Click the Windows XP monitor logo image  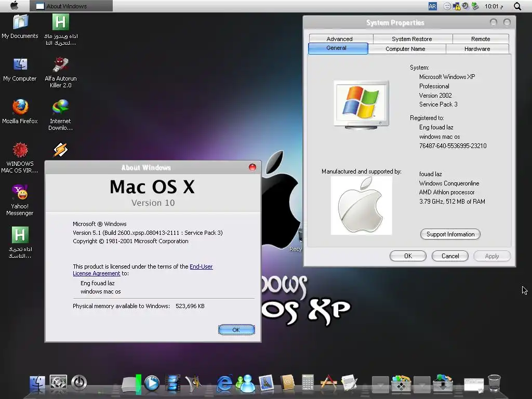click(362, 105)
